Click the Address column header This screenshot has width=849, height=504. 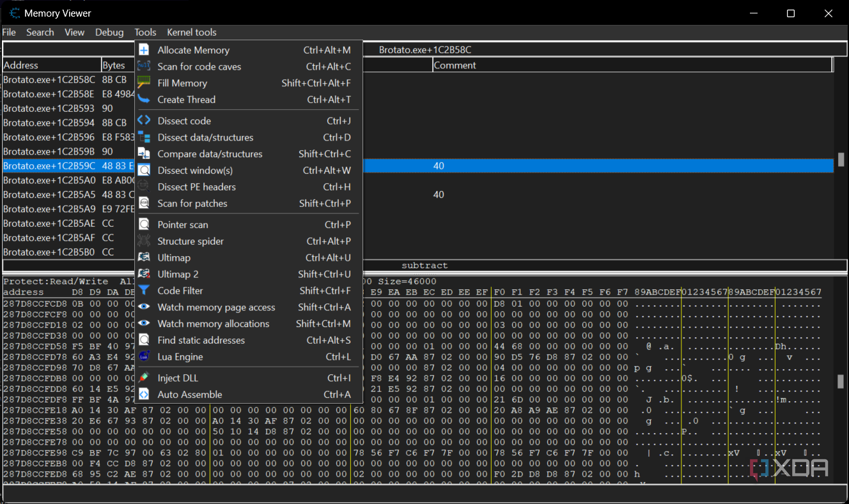point(52,65)
